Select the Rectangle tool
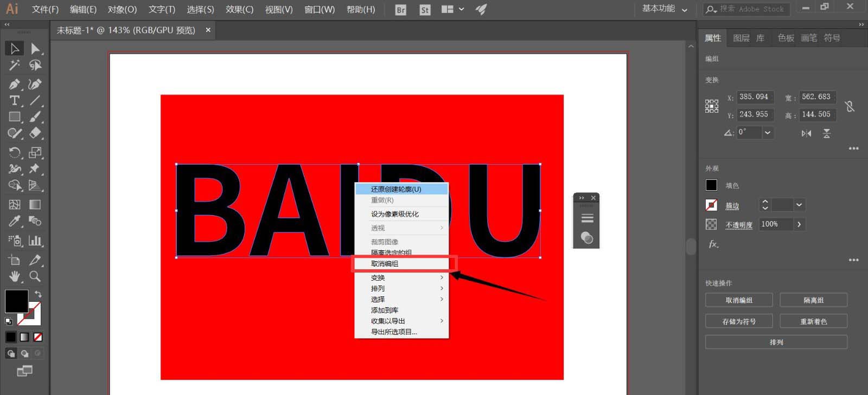Viewport: 868px width, 395px height. tap(15, 116)
